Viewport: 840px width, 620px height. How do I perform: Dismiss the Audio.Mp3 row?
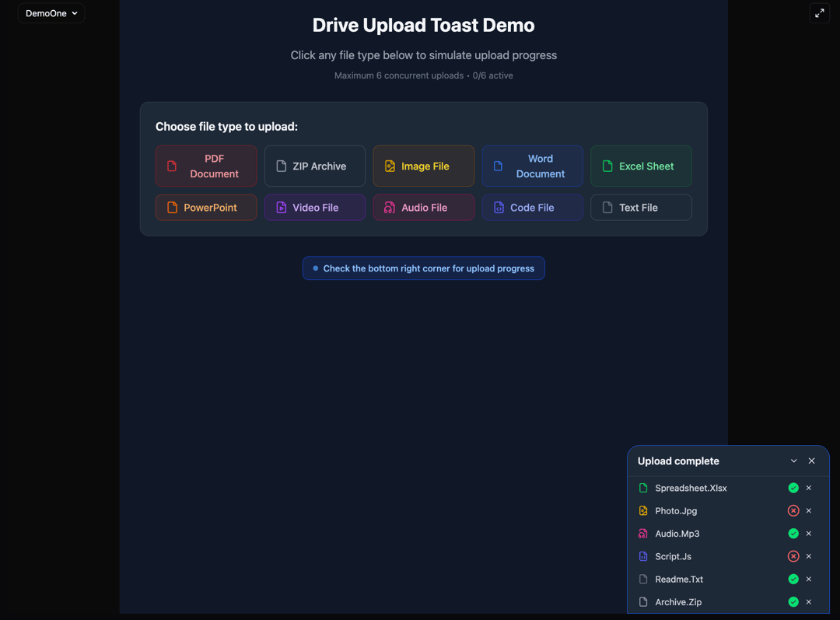809,534
